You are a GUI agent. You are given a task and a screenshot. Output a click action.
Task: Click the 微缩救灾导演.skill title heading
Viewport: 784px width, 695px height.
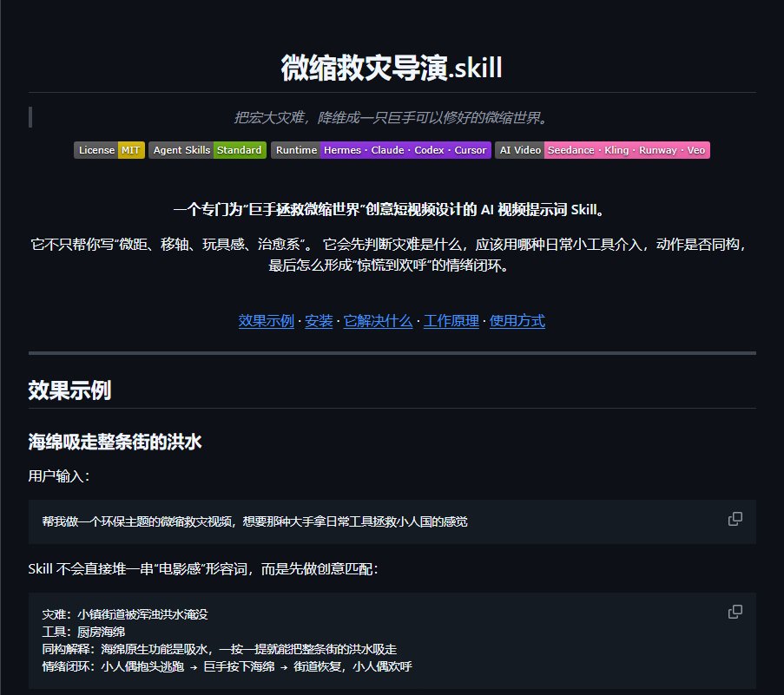click(x=392, y=68)
